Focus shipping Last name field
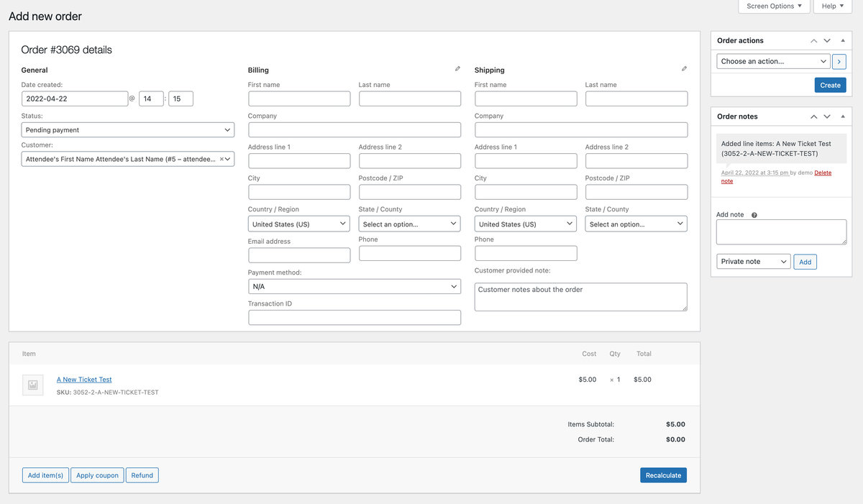The width and height of the screenshot is (863, 504). pos(636,98)
